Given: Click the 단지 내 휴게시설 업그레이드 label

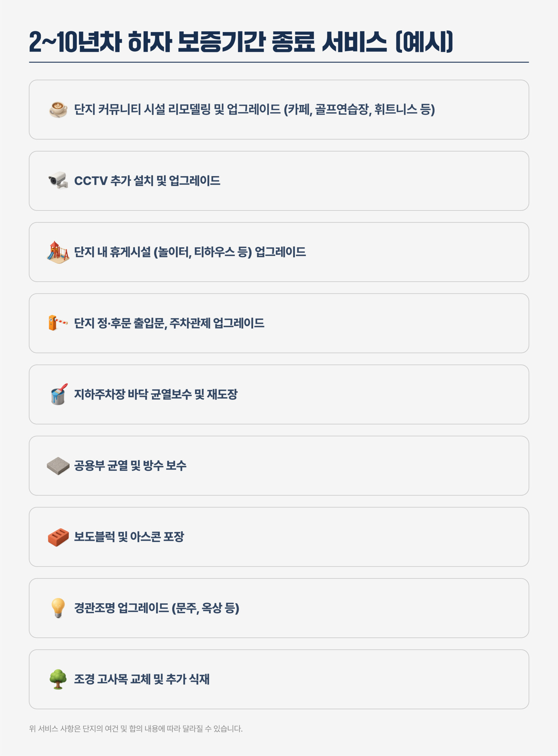Looking at the screenshot, I should (190, 252).
